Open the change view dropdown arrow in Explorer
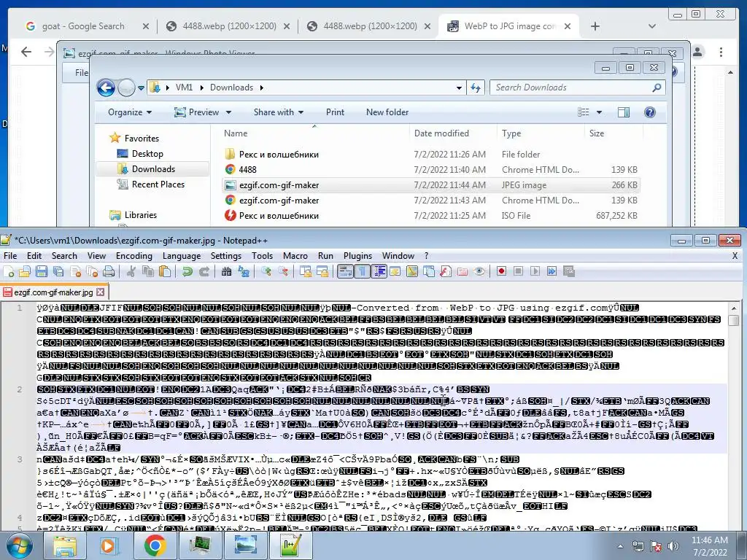Image resolution: width=747 pixels, height=560 pixels. (x=600, y=112)
